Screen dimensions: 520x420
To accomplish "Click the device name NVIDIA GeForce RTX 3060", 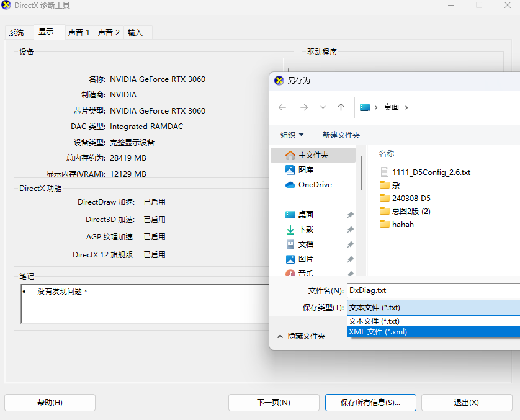I will pos(158,79).
